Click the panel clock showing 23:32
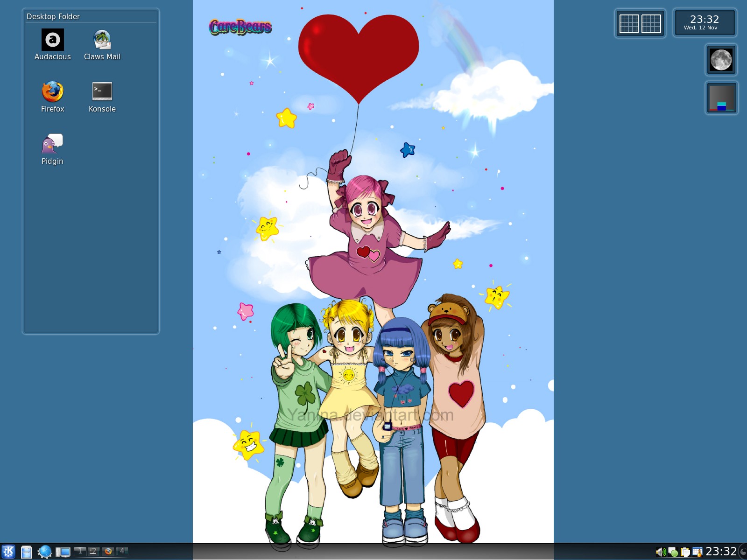Viewport: 747px width, 560px height. 721,552
